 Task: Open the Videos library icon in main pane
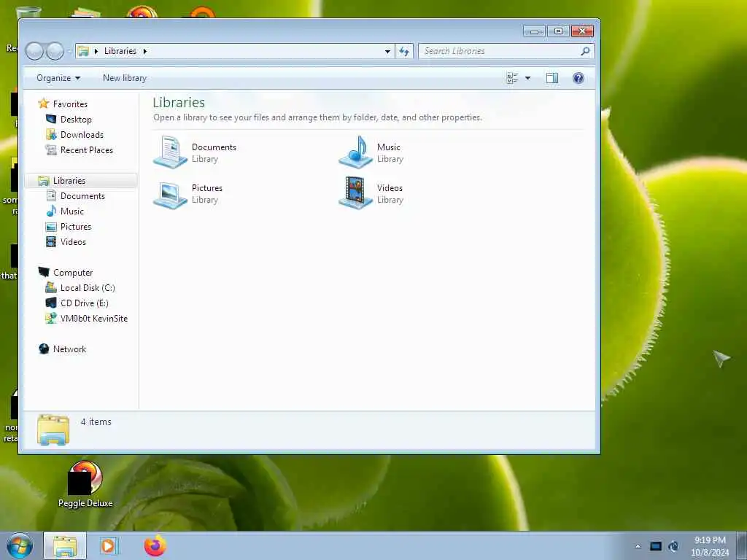tap(355, 193)
